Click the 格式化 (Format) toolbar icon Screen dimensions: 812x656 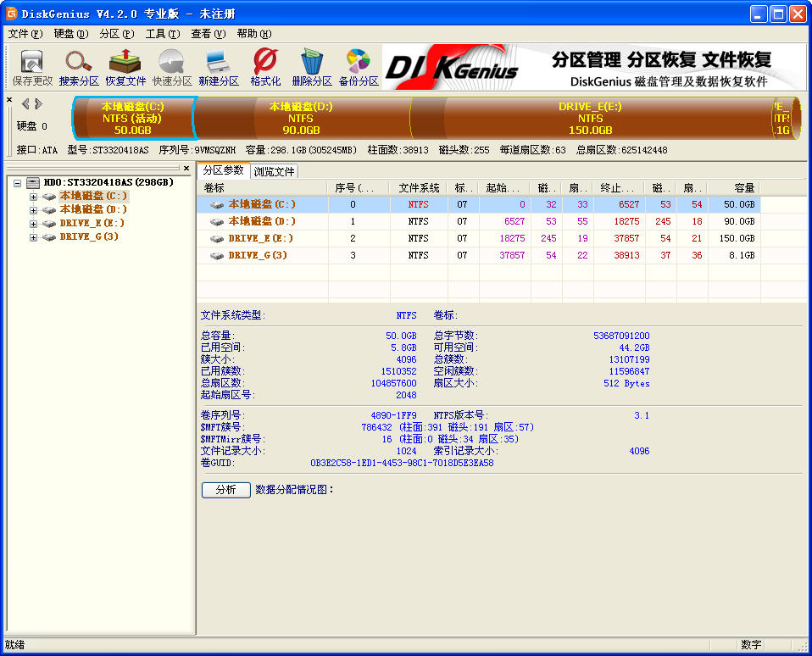pos(265,67)
